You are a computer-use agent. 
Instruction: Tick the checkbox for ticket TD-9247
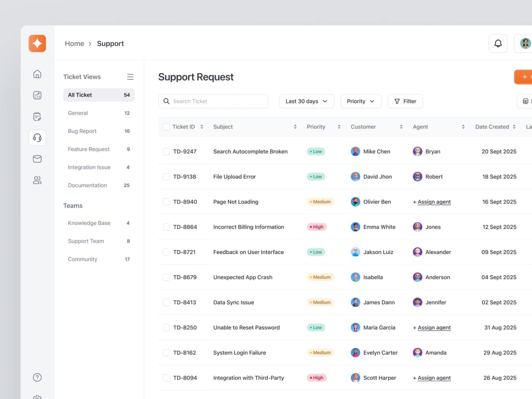click(167, 152)
